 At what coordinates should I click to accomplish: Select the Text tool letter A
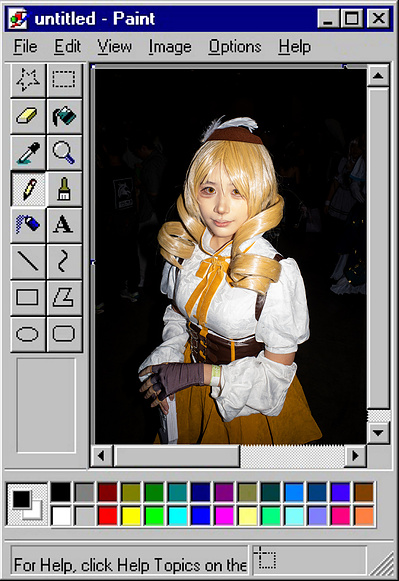pyautogui.click(x=64, y=225)
